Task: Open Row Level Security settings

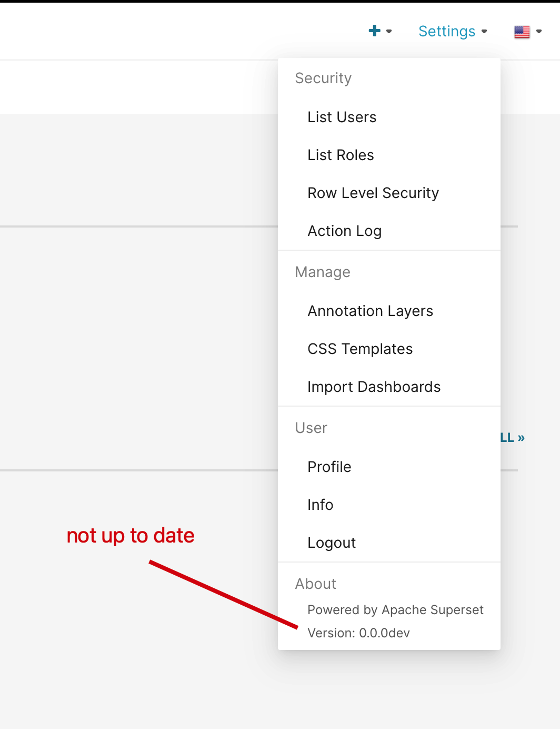Action: (x=373, y=193)
